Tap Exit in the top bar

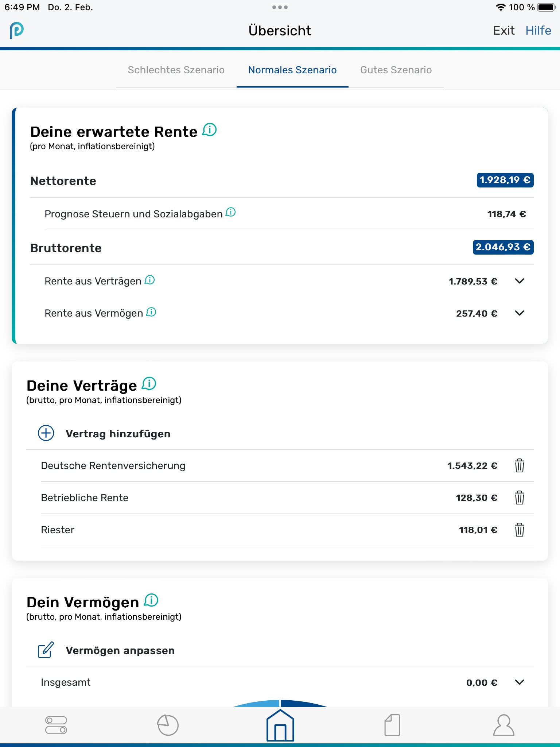tap(504, 31)
